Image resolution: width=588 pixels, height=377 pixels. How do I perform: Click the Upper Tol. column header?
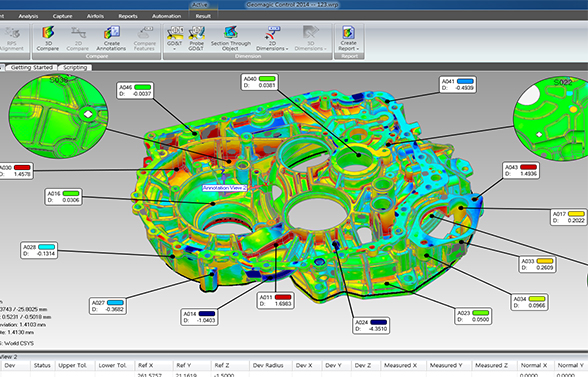point(73,365)
